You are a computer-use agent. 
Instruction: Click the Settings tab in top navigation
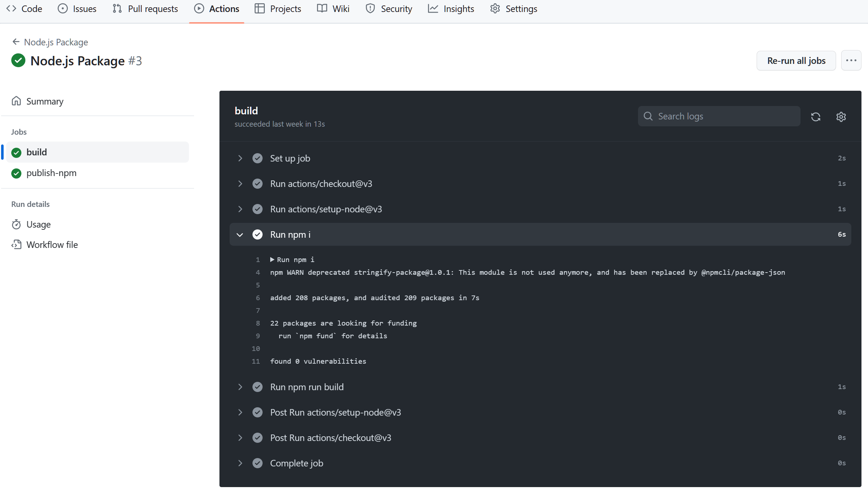[522, 9]
